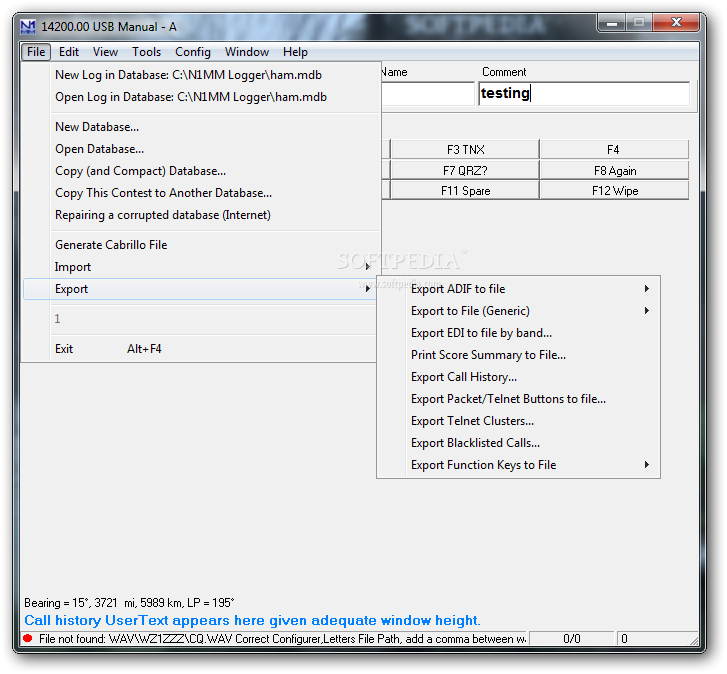Select Export Telnet Clusters...

518,421
